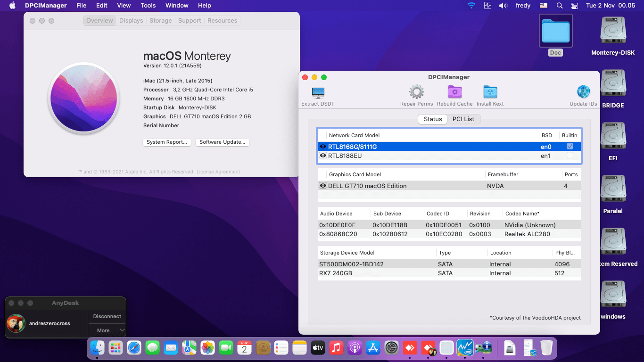The width and height of the screenshot is (644, 362).
Task: Switch to Displays tab in About This Mac
Action: (x=131, y=21)
